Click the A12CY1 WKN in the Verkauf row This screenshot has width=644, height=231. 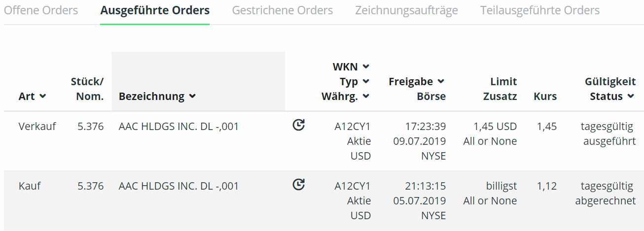click(352, 127)
